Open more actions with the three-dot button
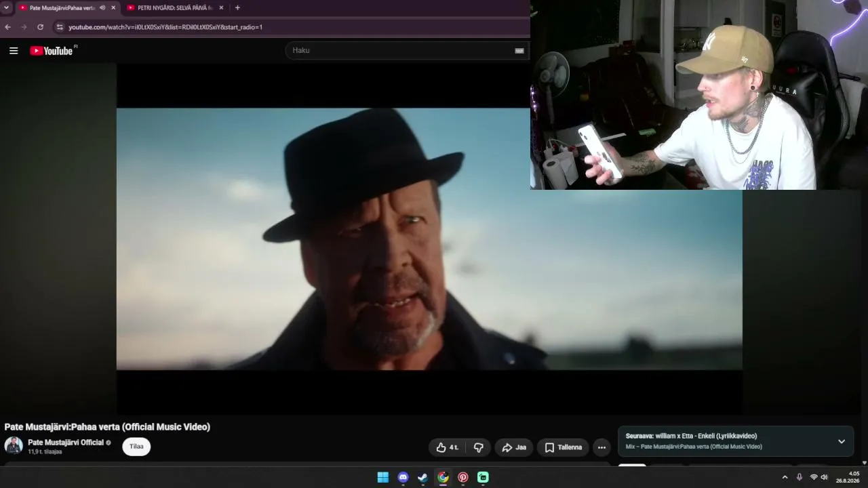 [601, 447]
